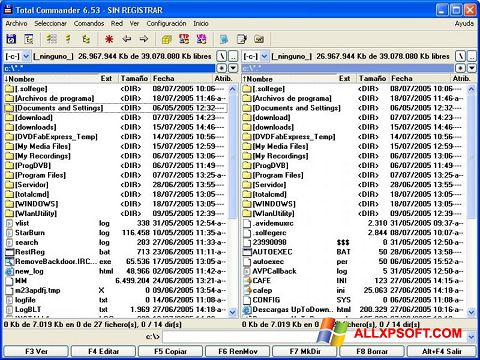Click right panel scrollbar up arrow
The height and width of the screenshot is (360, 480).
471,89
